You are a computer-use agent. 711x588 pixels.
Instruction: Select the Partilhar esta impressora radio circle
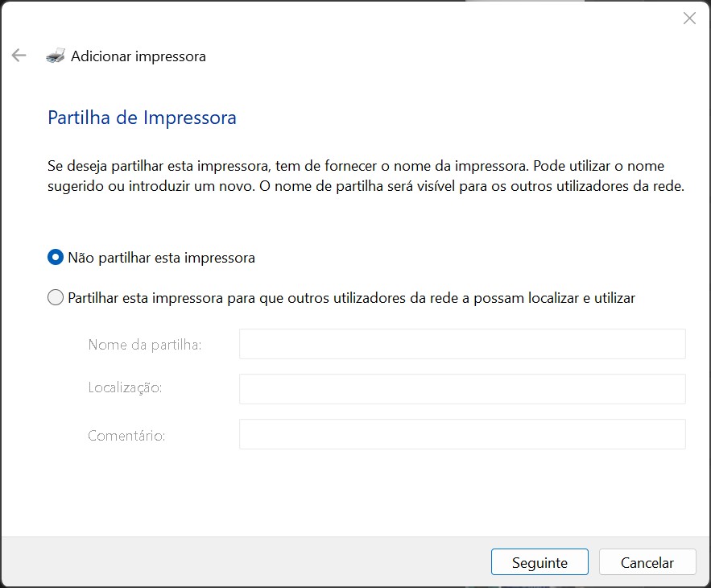tap(56, 298)
